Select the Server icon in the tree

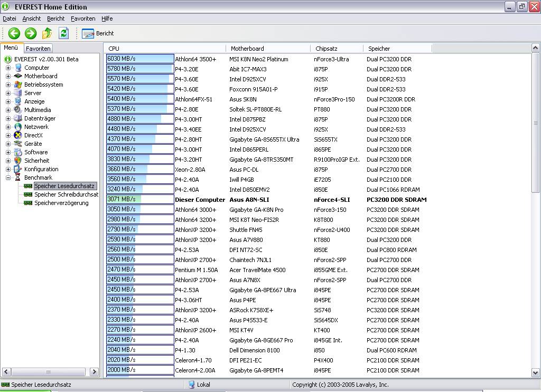coord(18,93)
